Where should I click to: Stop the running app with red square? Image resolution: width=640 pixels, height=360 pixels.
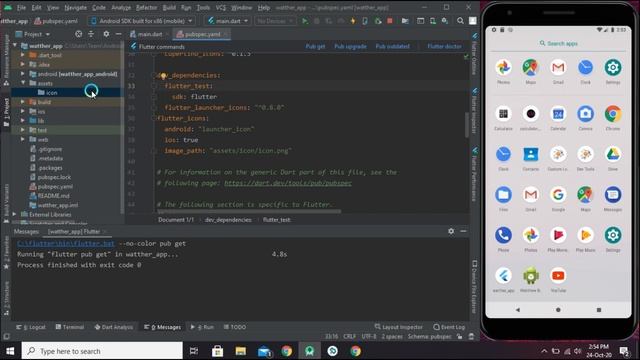390,21
